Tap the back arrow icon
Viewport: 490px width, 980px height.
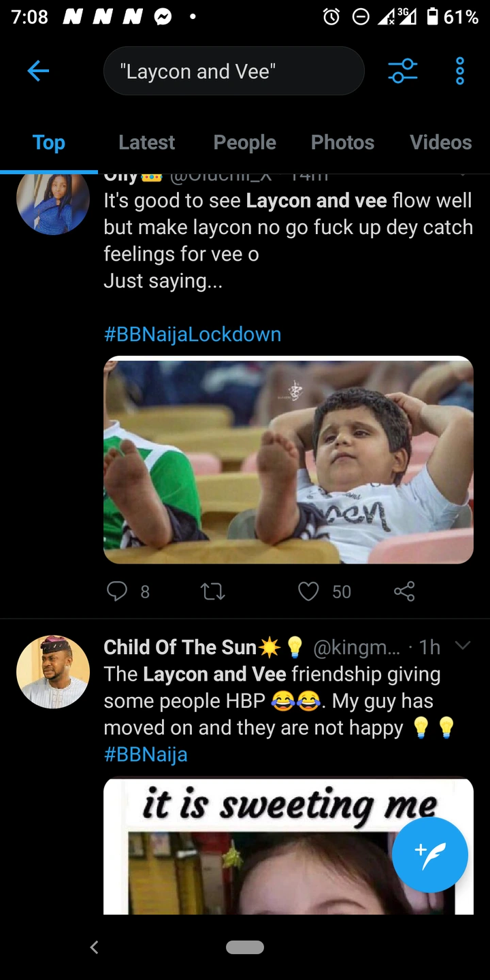[x=38, y=71]
